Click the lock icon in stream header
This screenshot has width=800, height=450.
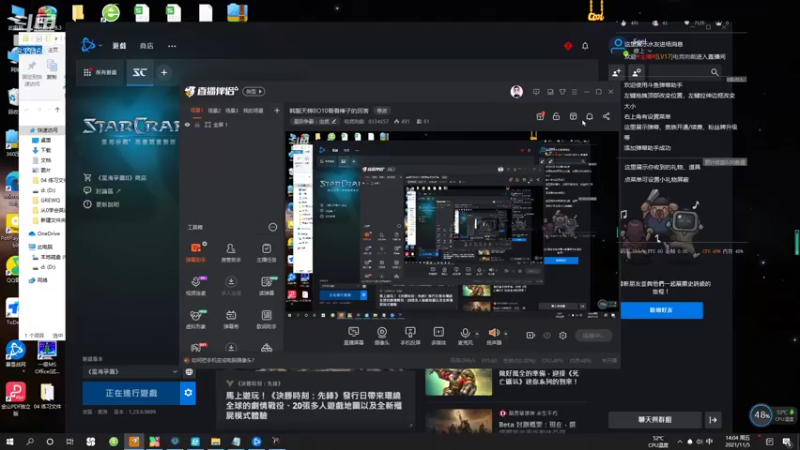coord(556,116)
